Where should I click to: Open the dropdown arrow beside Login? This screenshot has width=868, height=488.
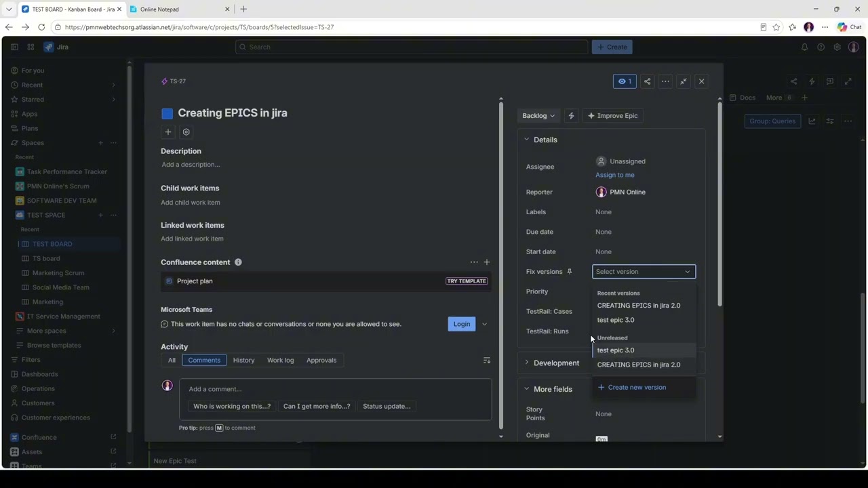tap(484, 324)
